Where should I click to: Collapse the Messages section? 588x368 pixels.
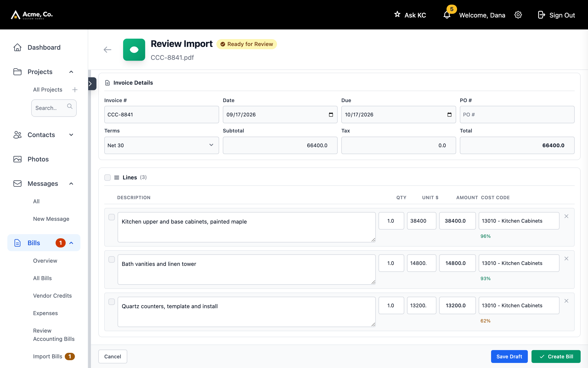(71, 184)
